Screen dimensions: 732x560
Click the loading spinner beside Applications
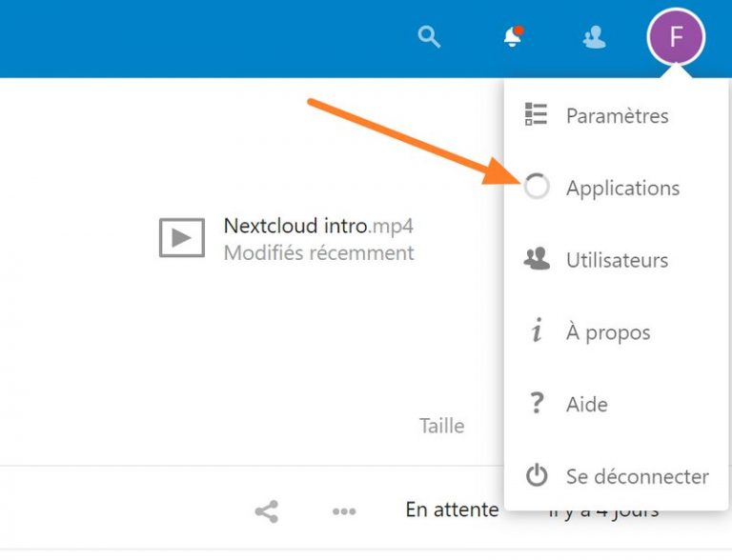pos(537,187)
